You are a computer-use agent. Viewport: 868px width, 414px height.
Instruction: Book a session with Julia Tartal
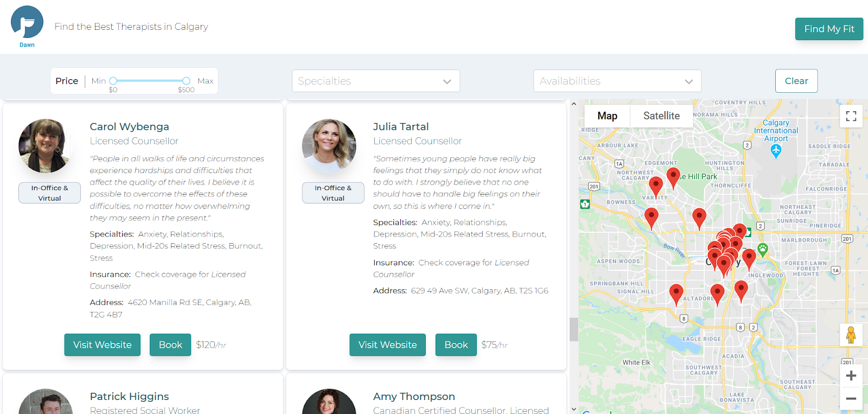456,345
